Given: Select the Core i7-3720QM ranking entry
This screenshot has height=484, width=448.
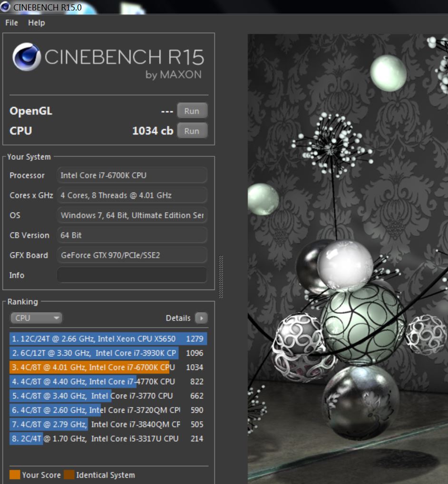Looking at the screenshot, I should [108, 410].
